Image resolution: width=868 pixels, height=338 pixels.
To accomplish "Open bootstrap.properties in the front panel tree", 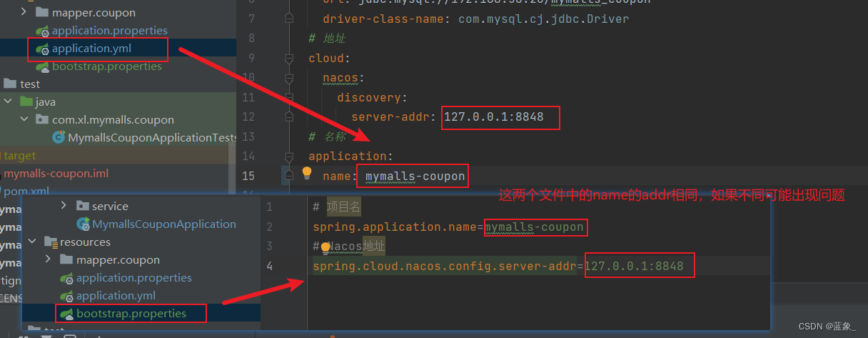I will (131, 314).
